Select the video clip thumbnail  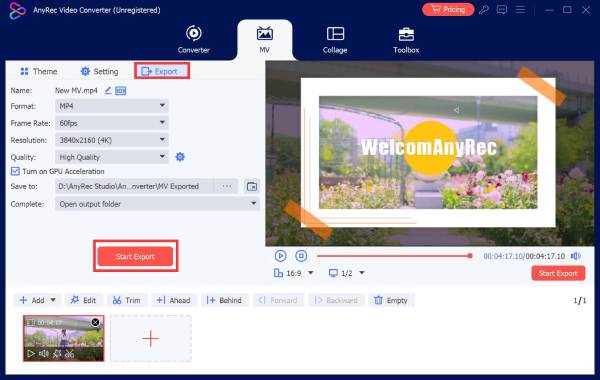click(x=64, y=337)
